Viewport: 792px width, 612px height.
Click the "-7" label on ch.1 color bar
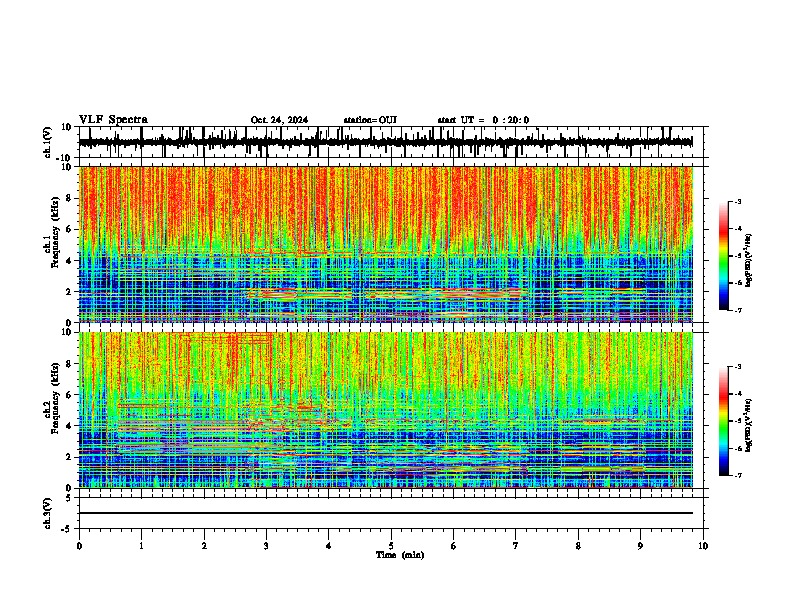coord(737,310)
